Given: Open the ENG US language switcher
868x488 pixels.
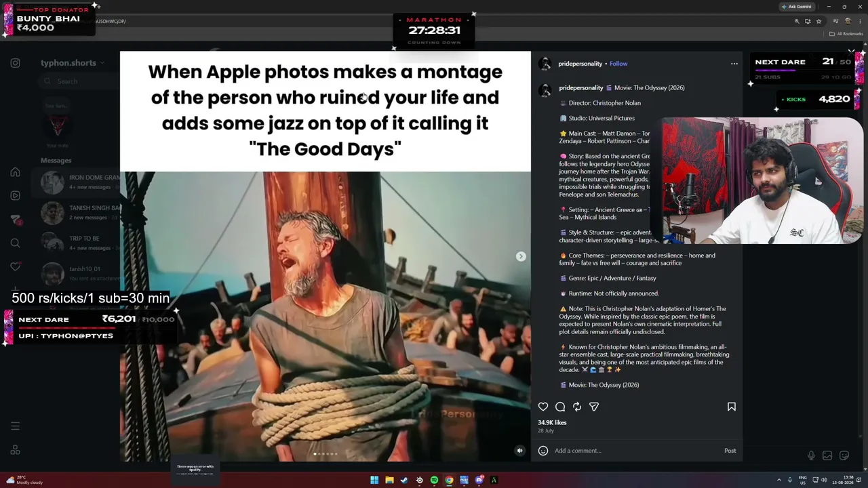Looking at the screenshot, I should coord(803,481).
